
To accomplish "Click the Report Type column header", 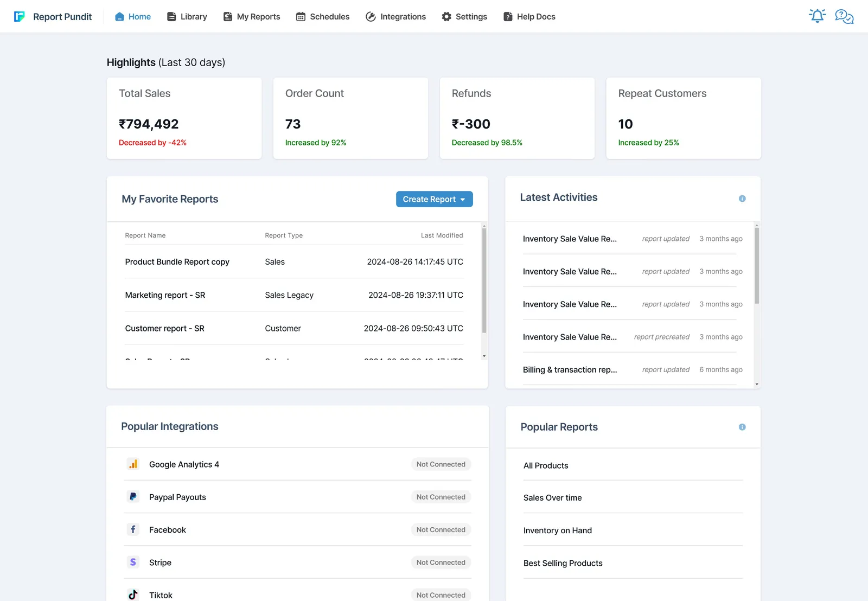I will click(284, 235).
